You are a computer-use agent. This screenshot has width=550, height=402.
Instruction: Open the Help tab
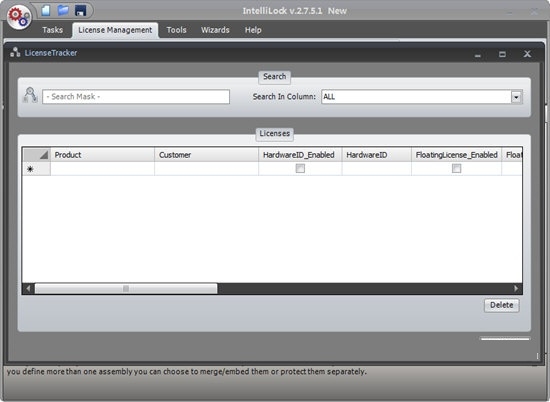click(253, 30)
